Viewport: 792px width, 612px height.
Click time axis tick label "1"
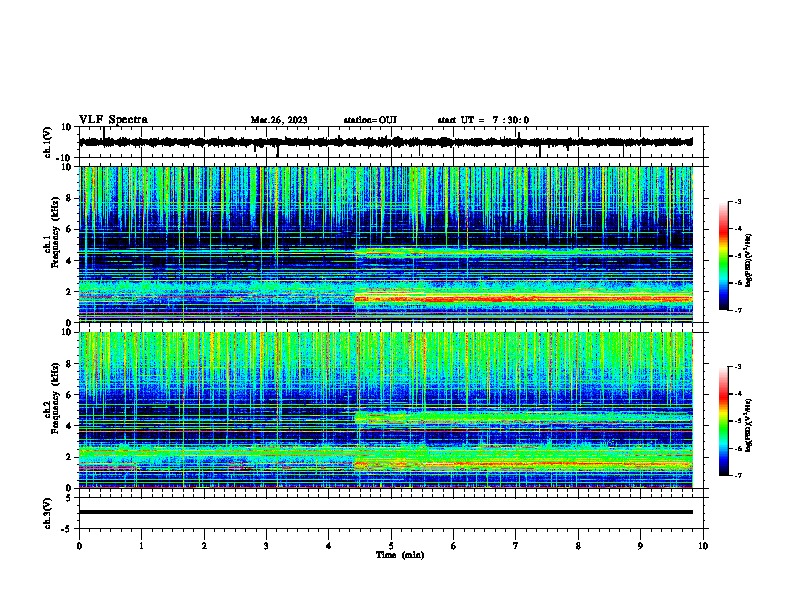click(141, 546)
